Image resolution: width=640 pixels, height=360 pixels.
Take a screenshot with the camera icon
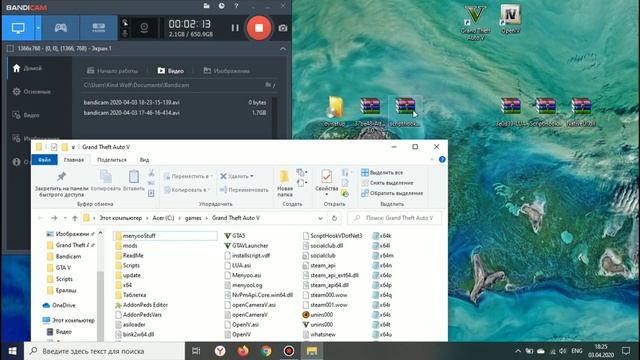pyautogui.click(x=282, y=28)
